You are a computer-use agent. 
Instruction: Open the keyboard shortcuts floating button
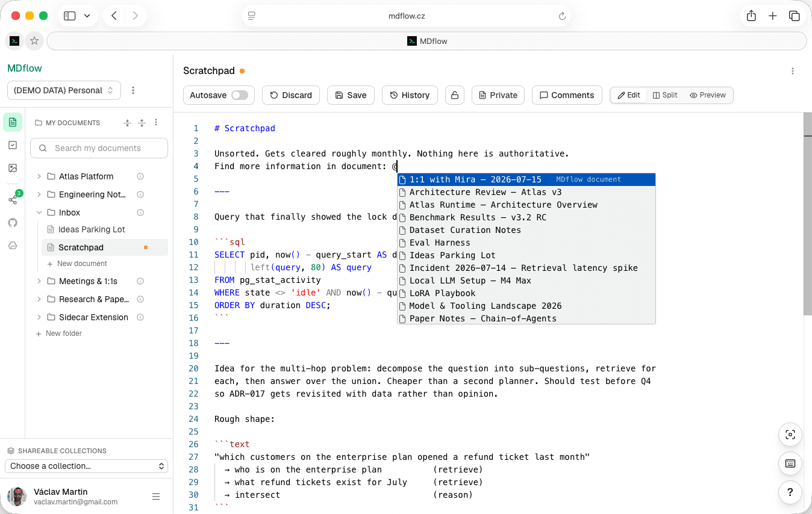[x=790, y=463]
